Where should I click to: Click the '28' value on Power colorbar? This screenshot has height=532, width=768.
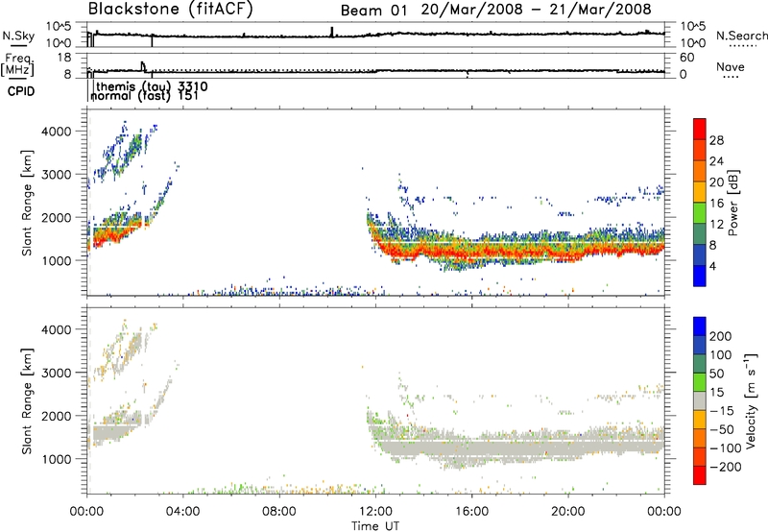click(x=716, y=140)
